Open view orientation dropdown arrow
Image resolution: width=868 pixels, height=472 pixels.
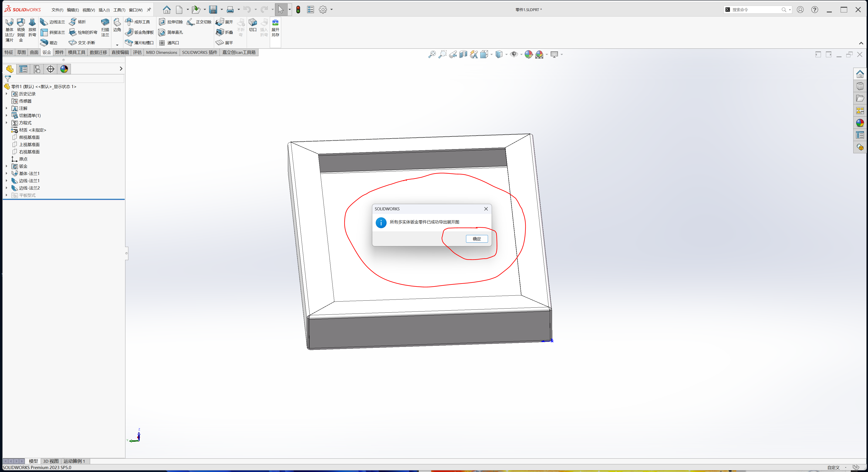click(x=491, y=55)
